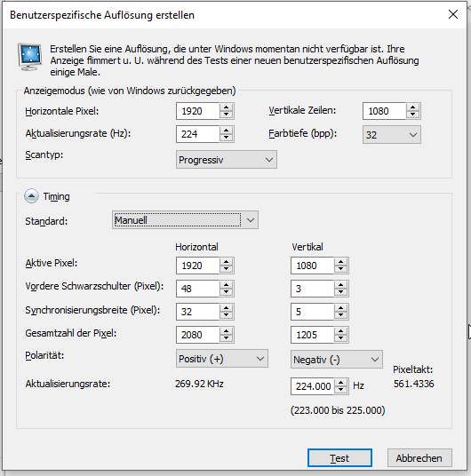
Task: Click horizontal Vordere Schwarzschulter 48 field
Action: click(197, 289)
